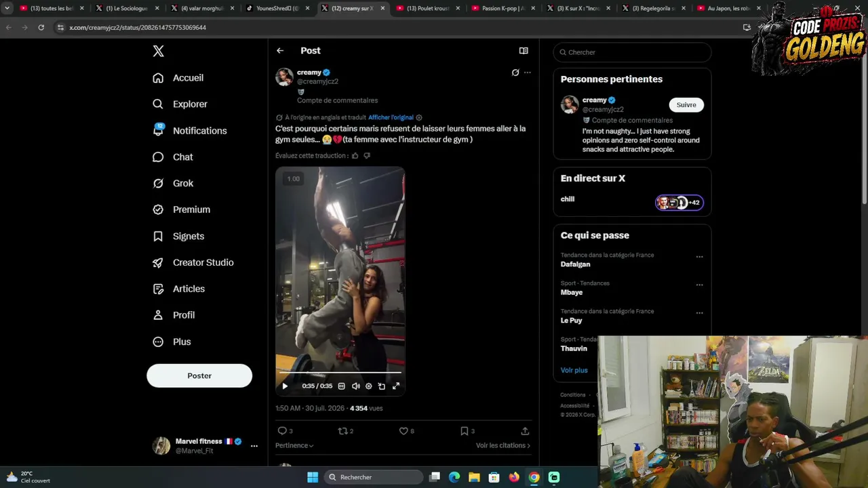Viewport: 868px width, 488px height.
Task: Reply to the post via comment icon
Action: click(282, 431)
